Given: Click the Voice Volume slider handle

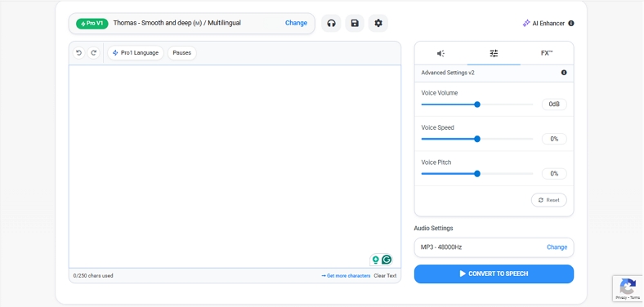Looking at the screenshot, I should tap(477, 105).
